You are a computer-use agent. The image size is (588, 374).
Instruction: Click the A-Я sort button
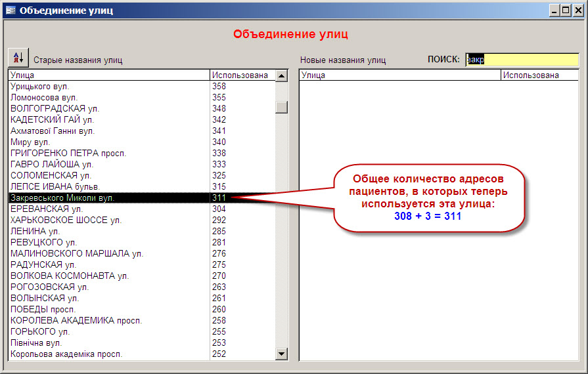[18, 58]
